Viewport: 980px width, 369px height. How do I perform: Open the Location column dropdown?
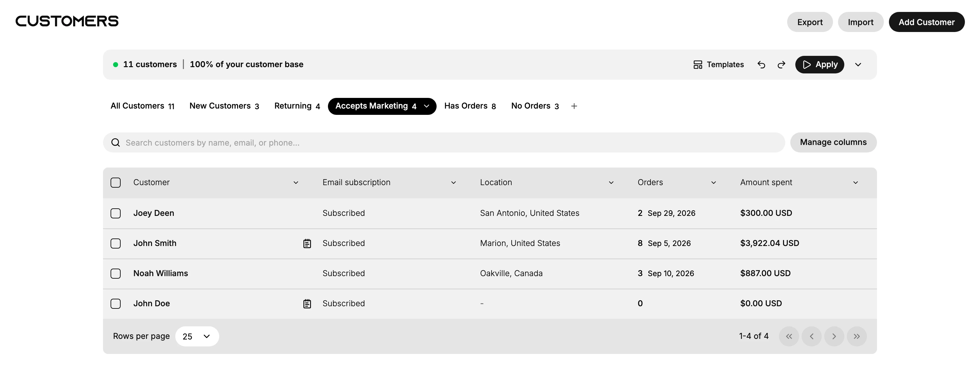pyautogui.click(x=611, y=183)
